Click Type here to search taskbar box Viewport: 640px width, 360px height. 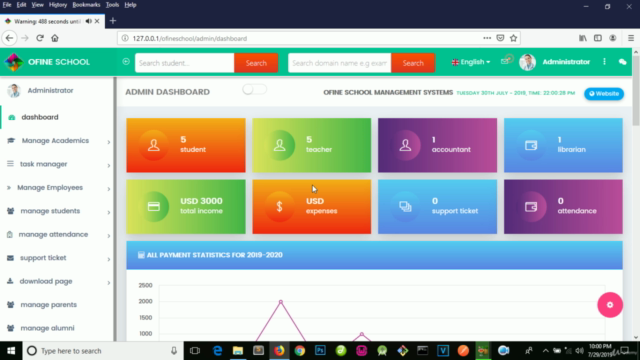tap(102, 351)
